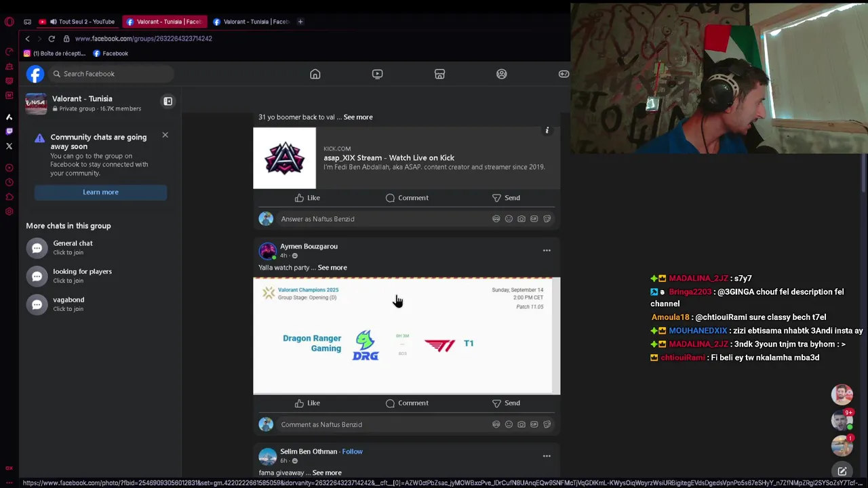Open Facebook Groups icon in top nav
The height and width of the screenshot is (488, 868).
(x=501, y=74)
